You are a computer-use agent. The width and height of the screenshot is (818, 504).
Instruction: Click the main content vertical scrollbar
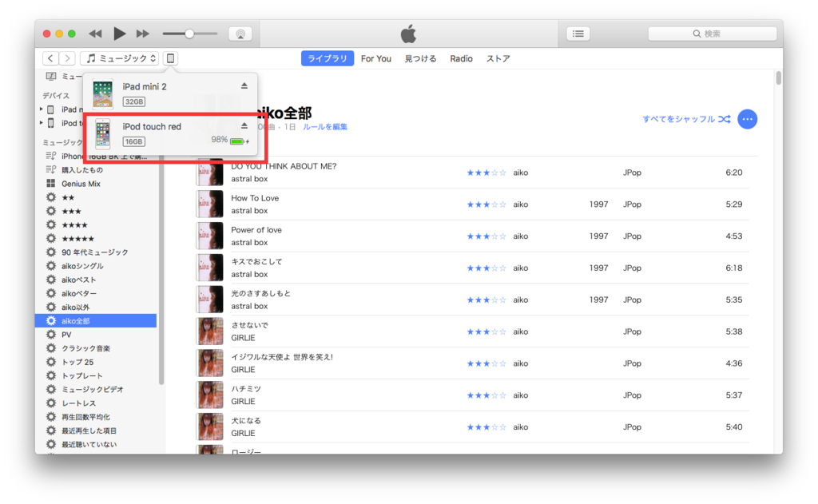(778, 78)
